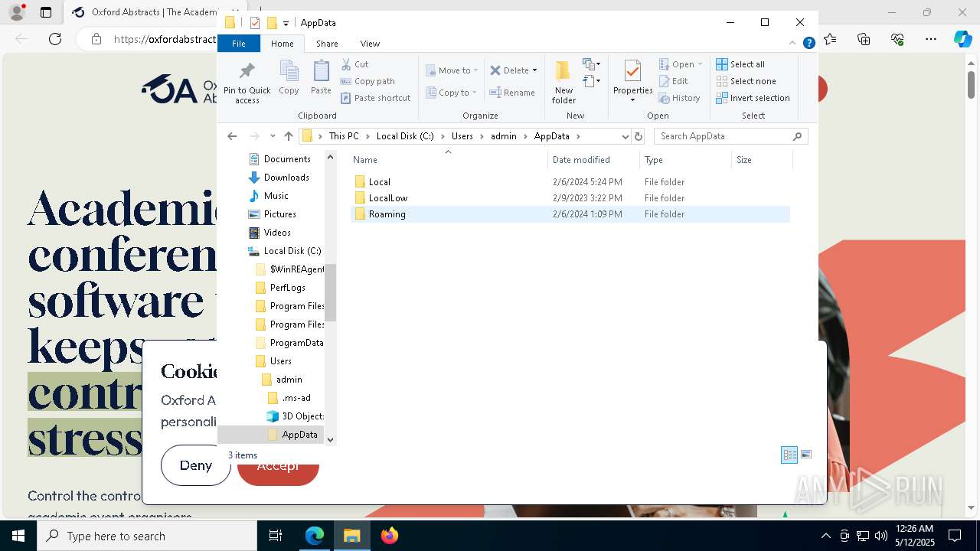Click the Cut scissors command
980x551 pixels.
click(x=354, y=64)
